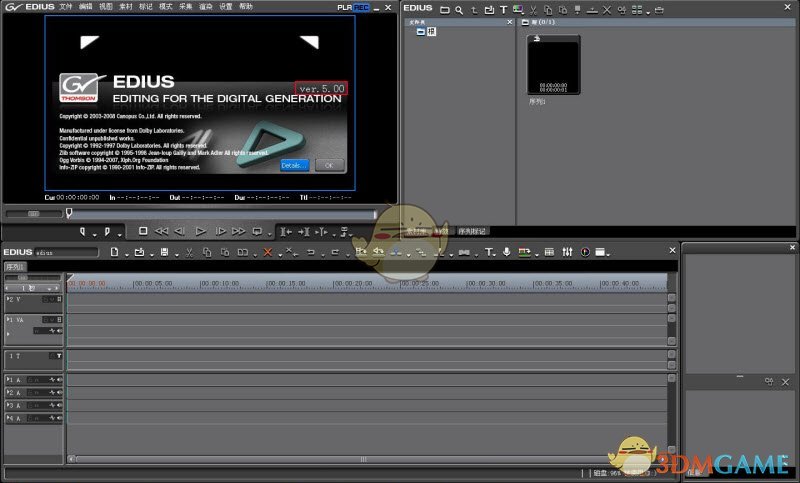Click the color bars New Clip icon in the bin
Viewport: 800px width, 483px height.
[x=518, y=10]
